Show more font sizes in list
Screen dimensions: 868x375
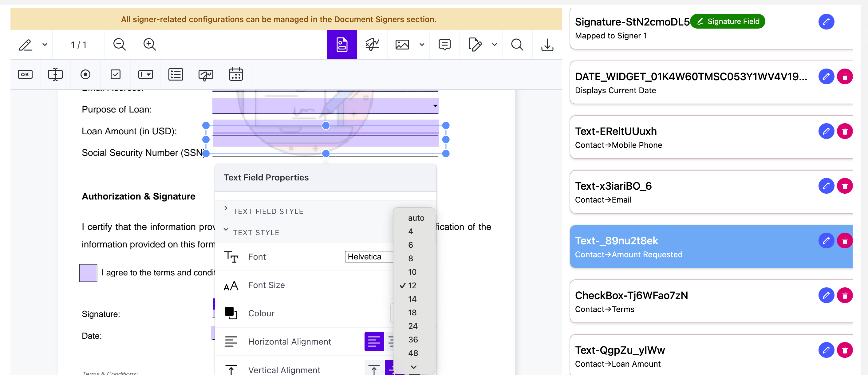(x=414, y=367)
